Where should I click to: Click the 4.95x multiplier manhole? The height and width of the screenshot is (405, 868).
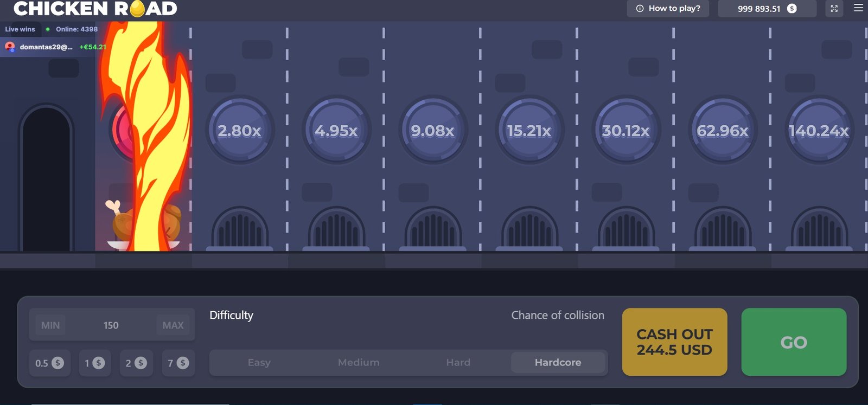point(336,131)
